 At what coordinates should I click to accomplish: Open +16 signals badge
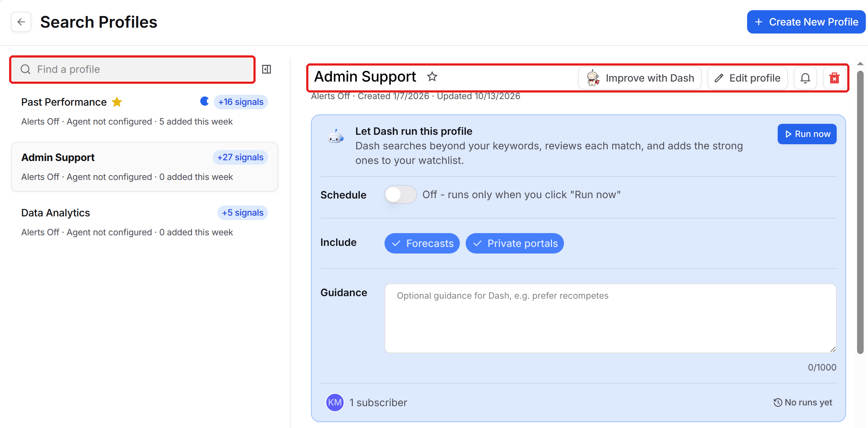coord(241,102)
